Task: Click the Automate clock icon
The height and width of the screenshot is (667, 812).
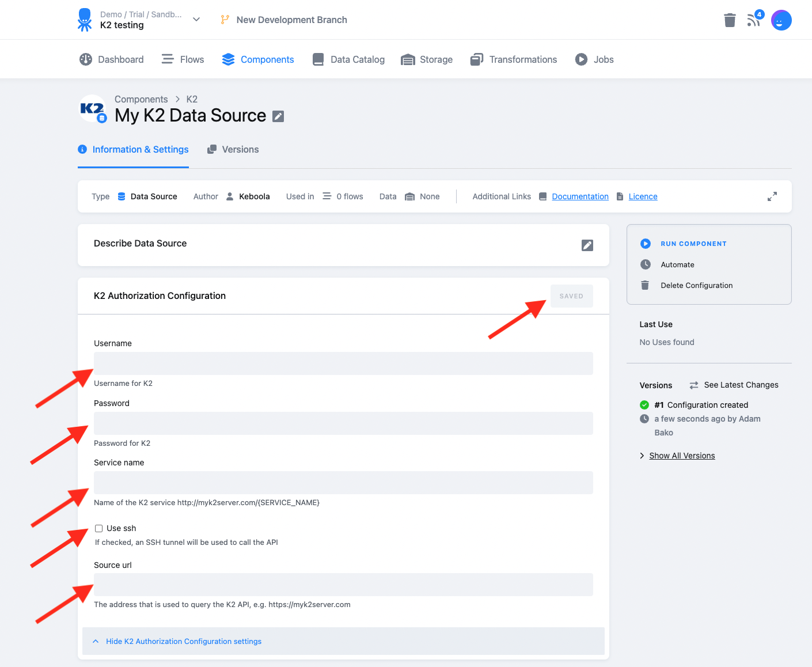Action: coord(645,264)
